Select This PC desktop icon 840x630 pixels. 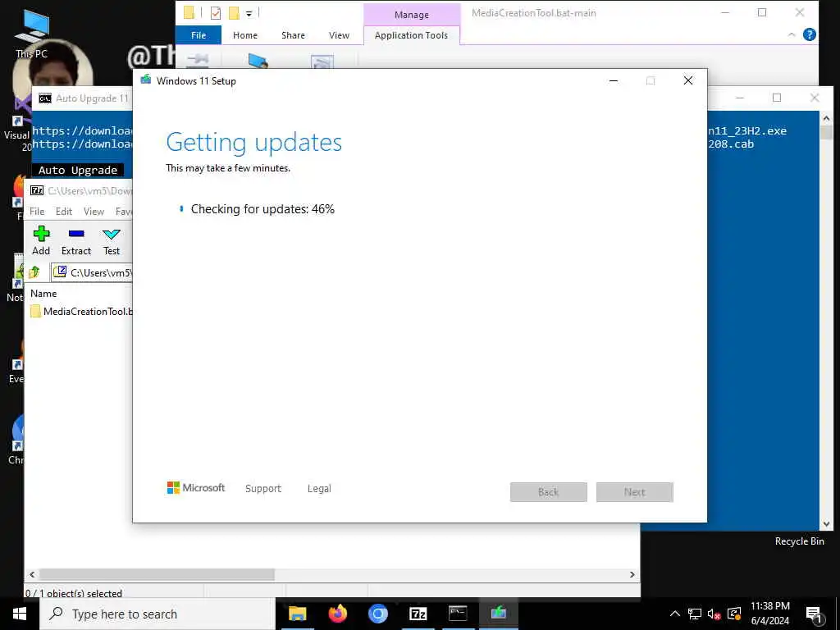pyautogui.click(x=32, y=33)
